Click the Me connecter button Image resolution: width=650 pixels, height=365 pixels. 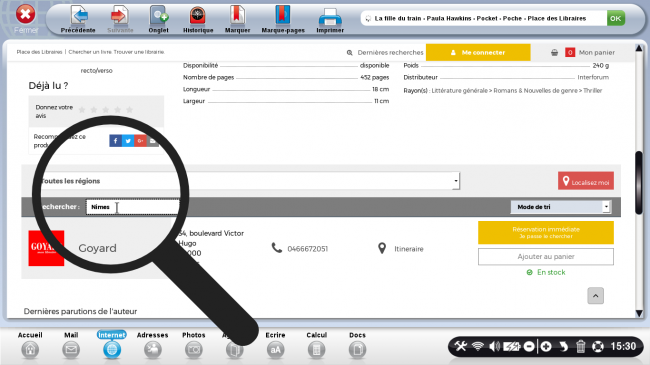478,52
